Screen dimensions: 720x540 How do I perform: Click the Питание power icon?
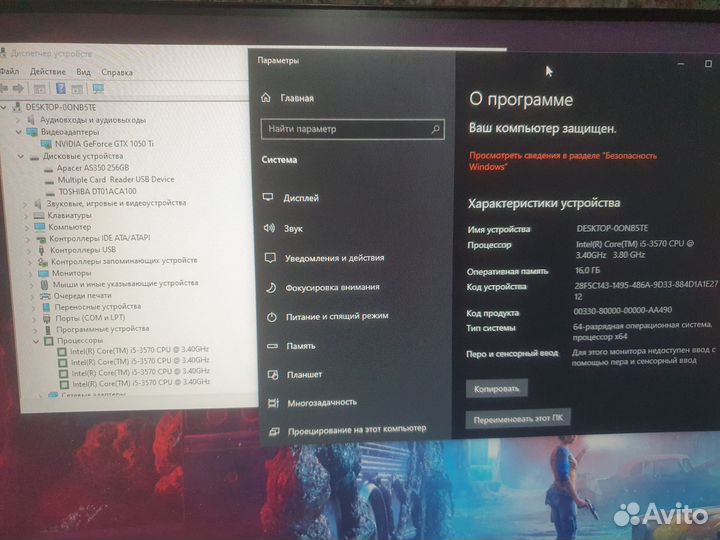tap(272, 317)
